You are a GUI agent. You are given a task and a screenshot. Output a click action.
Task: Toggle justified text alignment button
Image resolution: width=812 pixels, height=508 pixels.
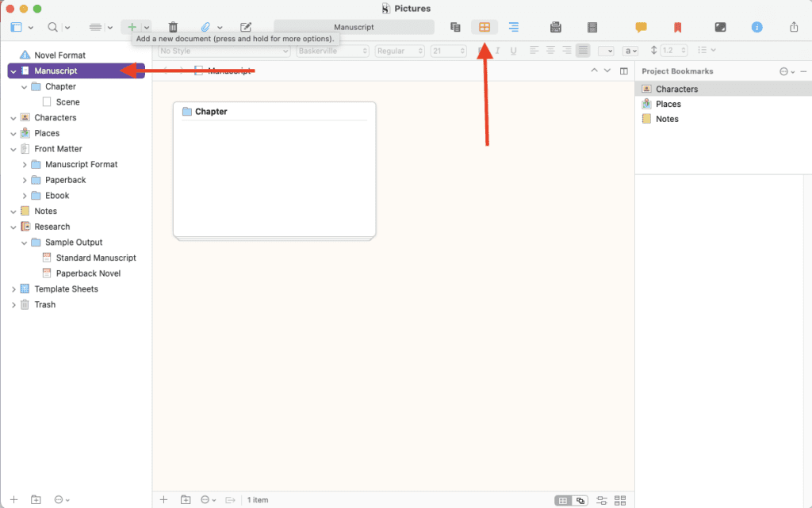coord(583,51)
